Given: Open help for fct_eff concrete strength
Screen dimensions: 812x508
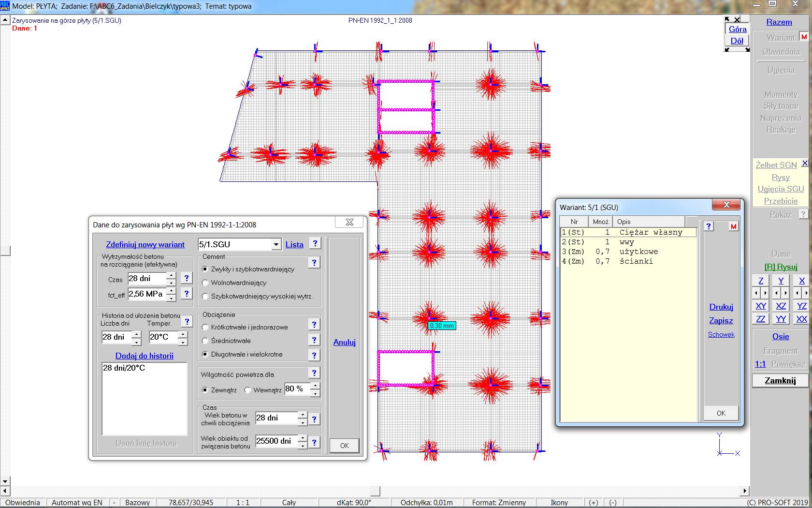Looking at the screenshot, I should pos(187,294).
